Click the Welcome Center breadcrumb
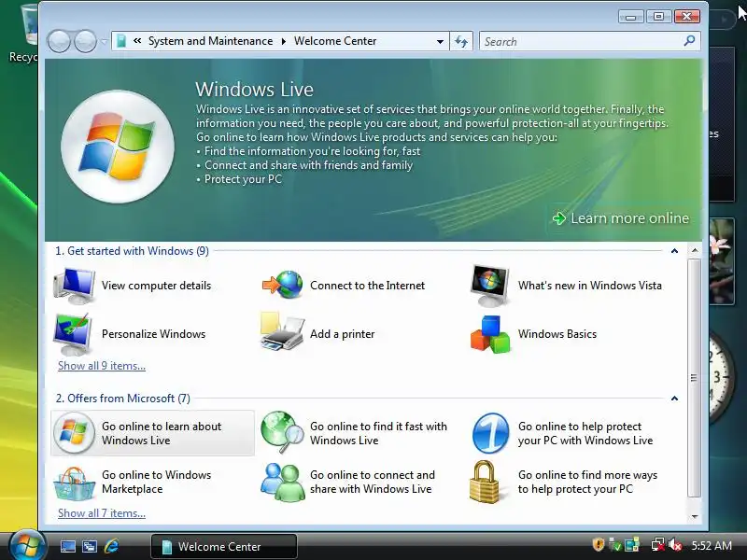Screen dimensions: 747x560 click(x=335, y=41)
